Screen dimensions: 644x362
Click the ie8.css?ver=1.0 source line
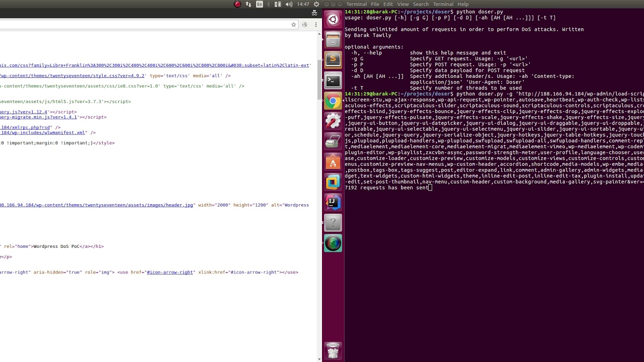click(122, 86)
